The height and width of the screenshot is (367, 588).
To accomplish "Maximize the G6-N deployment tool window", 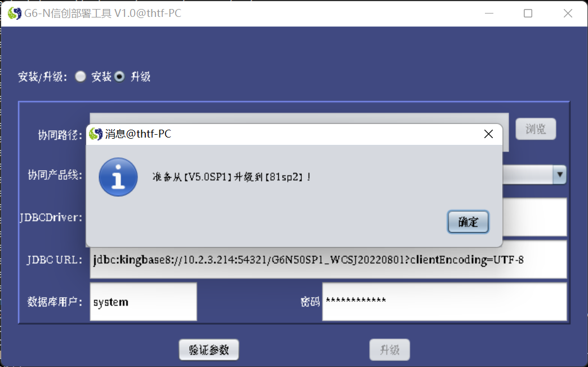I will click(x=528, y=14).
